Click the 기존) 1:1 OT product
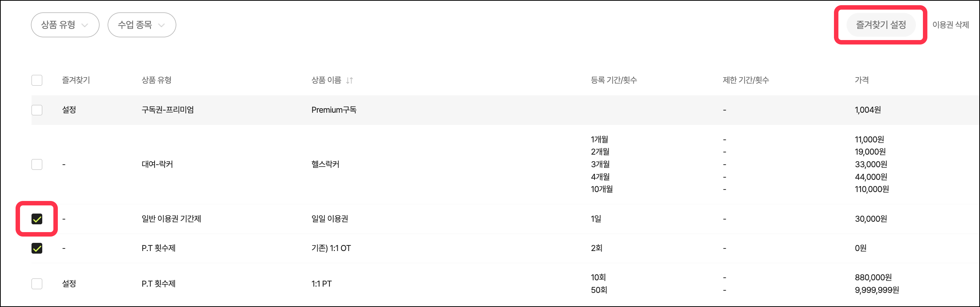Screen dimensions: 980x307 (331, 248)
